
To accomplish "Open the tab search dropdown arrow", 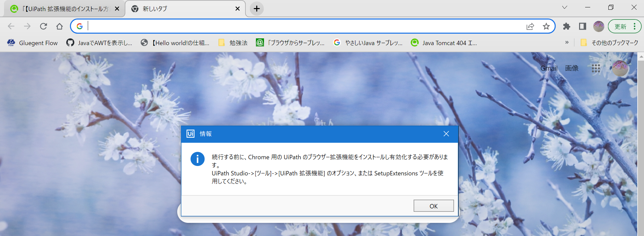I will point(565,7).
